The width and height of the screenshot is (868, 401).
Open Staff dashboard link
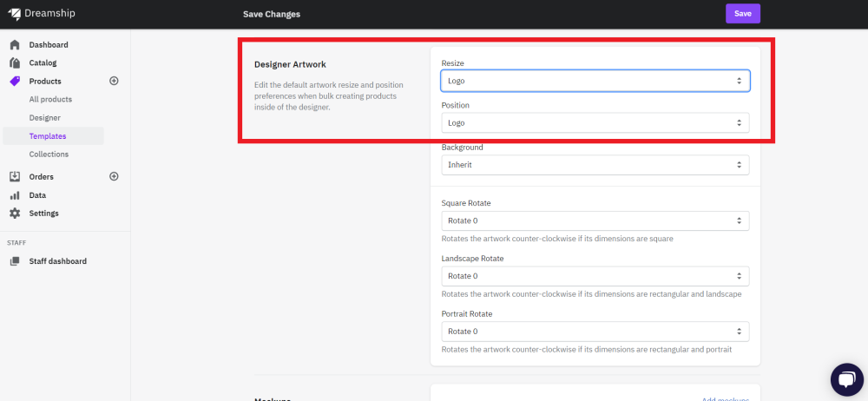pyautogui.click(x=58, y=261)
